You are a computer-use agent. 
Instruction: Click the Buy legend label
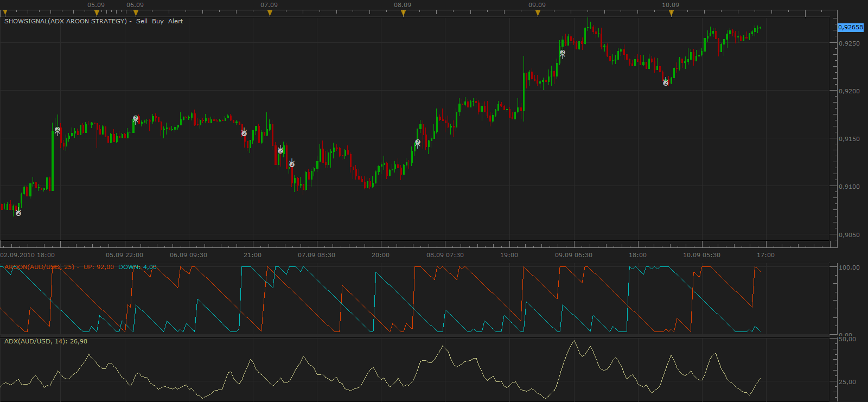(158, 21)
